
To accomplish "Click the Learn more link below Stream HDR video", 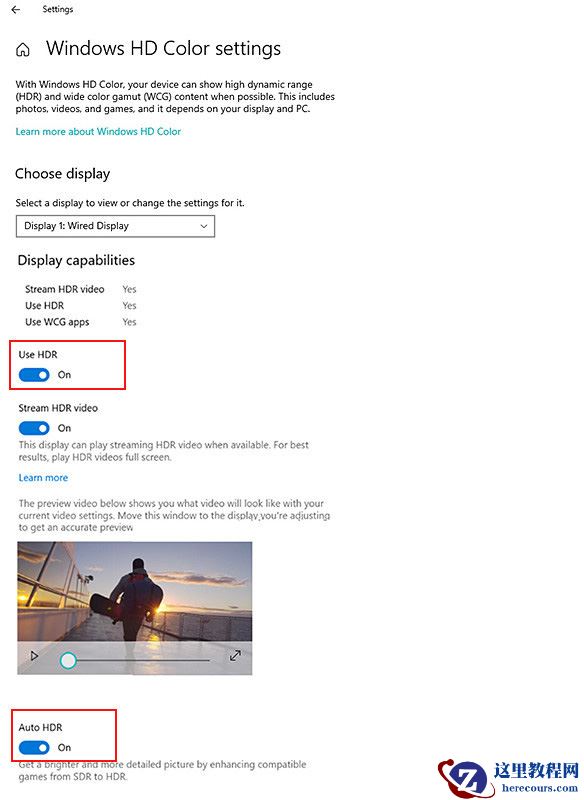I will pyautogui.click(x=42, y=477).
